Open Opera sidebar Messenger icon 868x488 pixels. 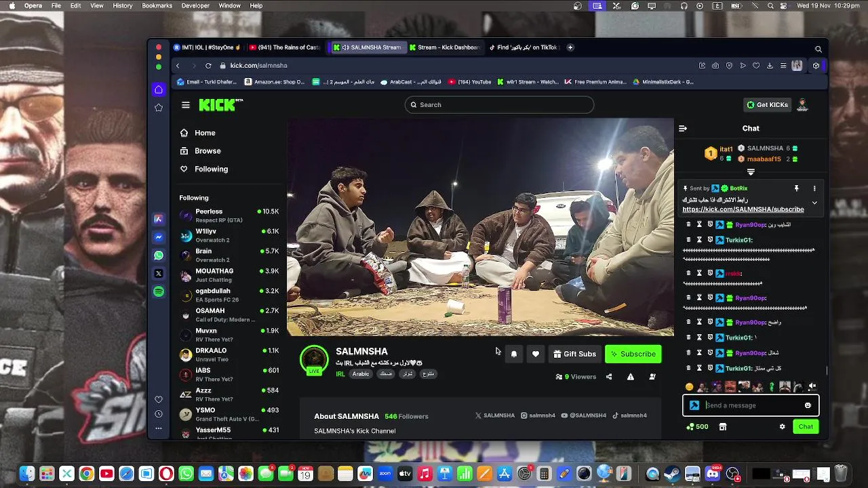[x=159, y=237]
